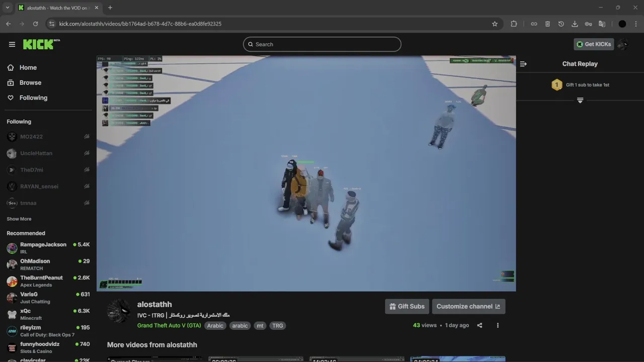
Task: Open the user profile avatar menu
Action: tap(623, 44)
